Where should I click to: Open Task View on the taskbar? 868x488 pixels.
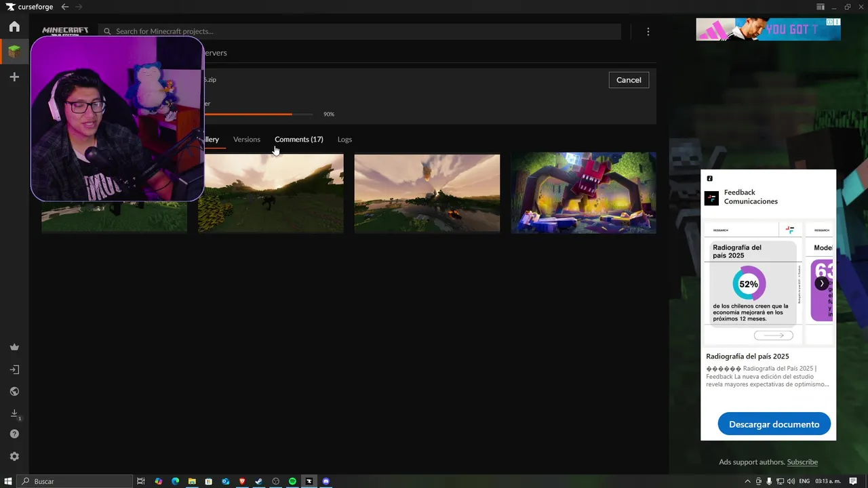click(x=140, y=481)
